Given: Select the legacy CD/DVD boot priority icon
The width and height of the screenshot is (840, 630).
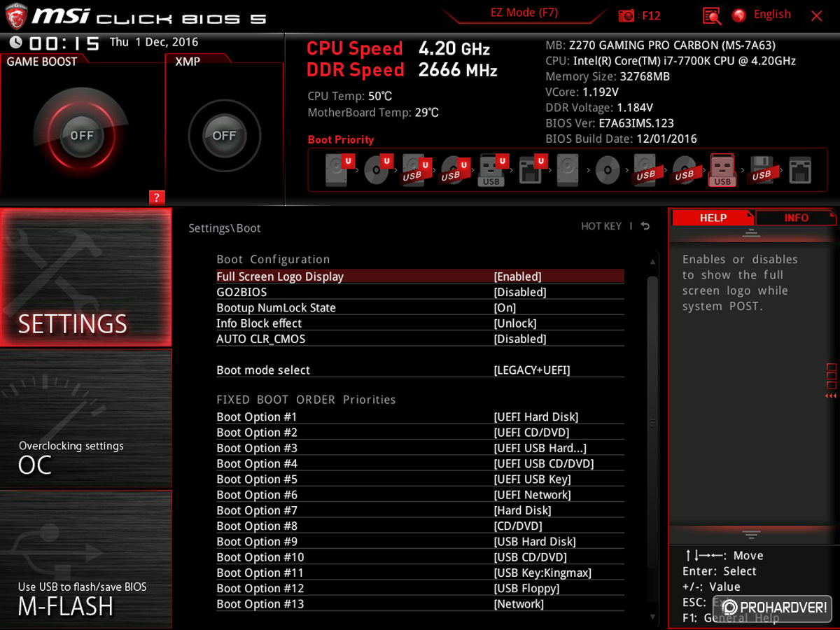Looking at the screenshot, I should pyautogui.click(x=608, y=170).
